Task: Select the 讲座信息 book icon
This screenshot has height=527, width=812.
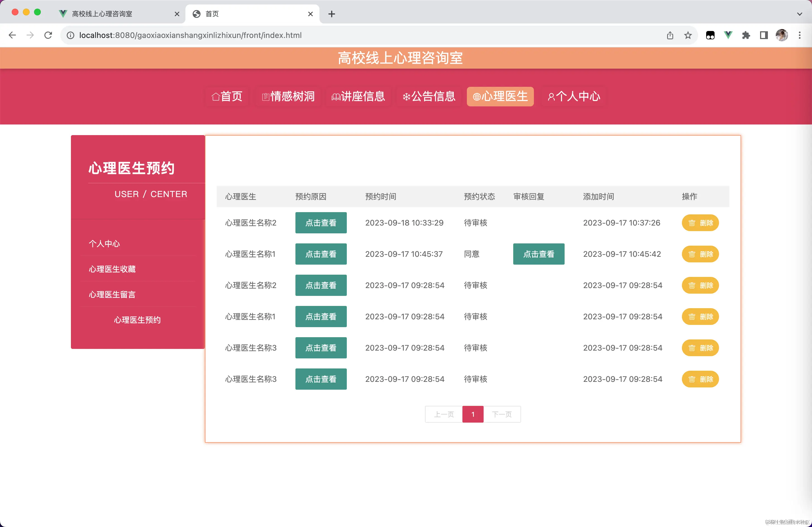Action: tap(336, 97)
